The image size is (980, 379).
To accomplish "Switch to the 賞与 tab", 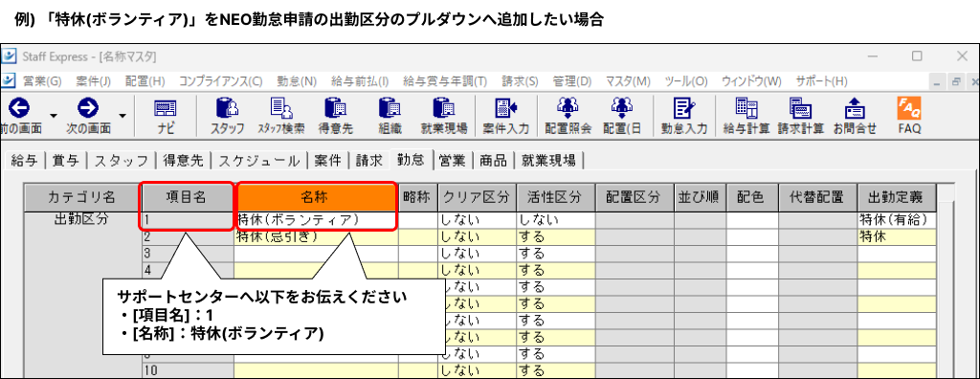I will (66, 161).
